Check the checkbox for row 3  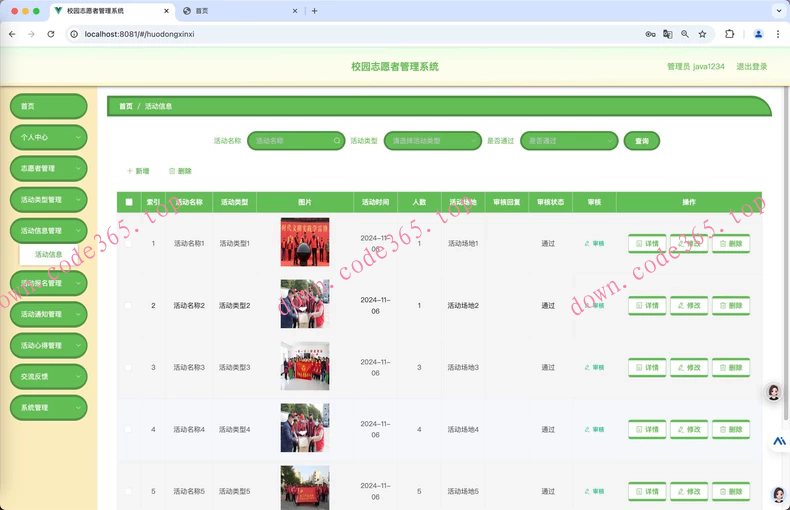point(128,367)
